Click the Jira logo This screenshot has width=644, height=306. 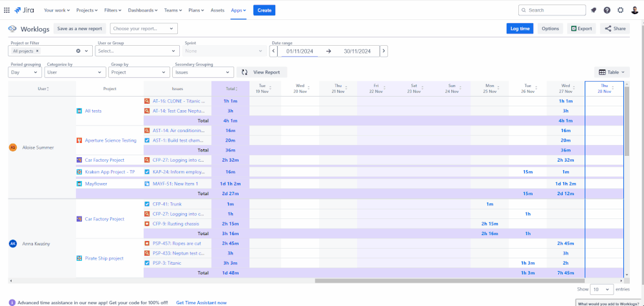(24, 10)
